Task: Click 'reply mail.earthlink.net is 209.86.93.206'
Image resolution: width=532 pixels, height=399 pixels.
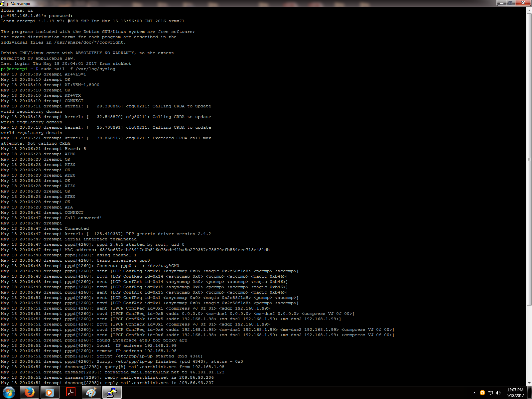Action: point(159,377)
